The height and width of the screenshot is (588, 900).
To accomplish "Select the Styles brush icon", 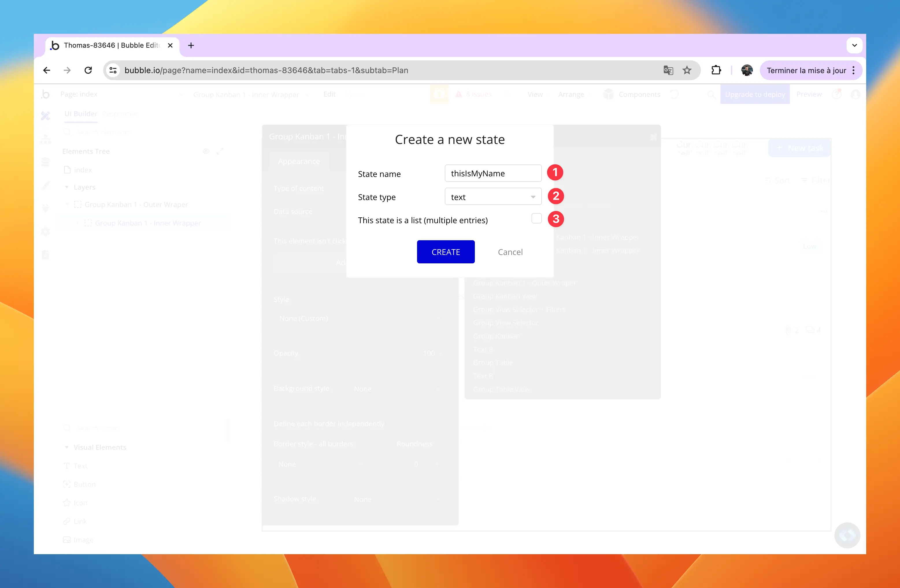I will pyautogui.click(x=45, y=185).
